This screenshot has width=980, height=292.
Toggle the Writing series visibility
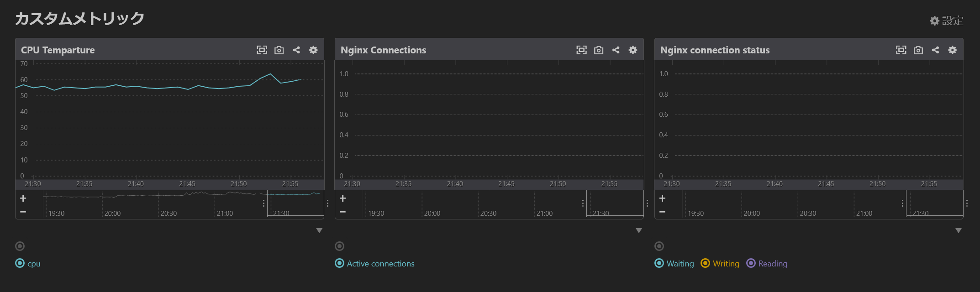click(x=720, y=264)
